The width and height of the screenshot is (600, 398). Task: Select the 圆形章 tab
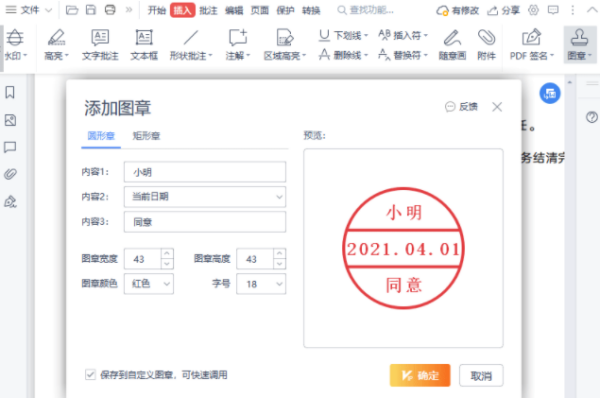pos(101,136)
